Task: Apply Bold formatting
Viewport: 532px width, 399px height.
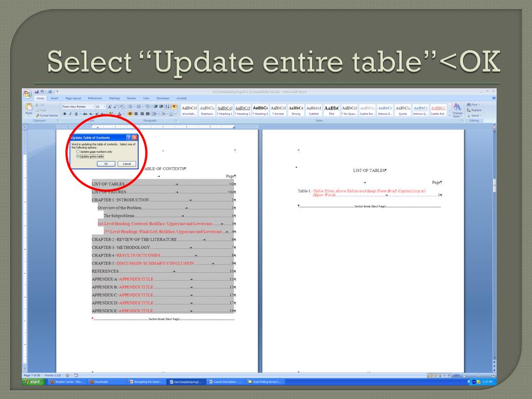Action: coord(64,114)
